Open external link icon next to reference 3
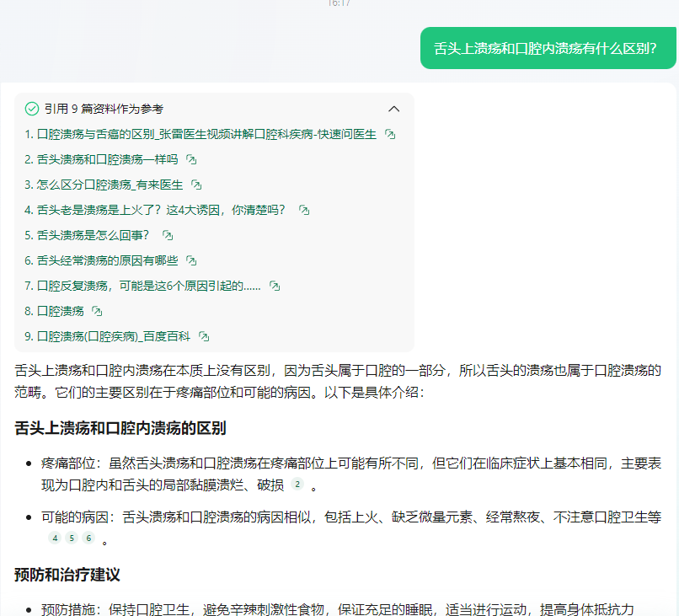Viewport: 679px width, 616px height. [196, 185]
